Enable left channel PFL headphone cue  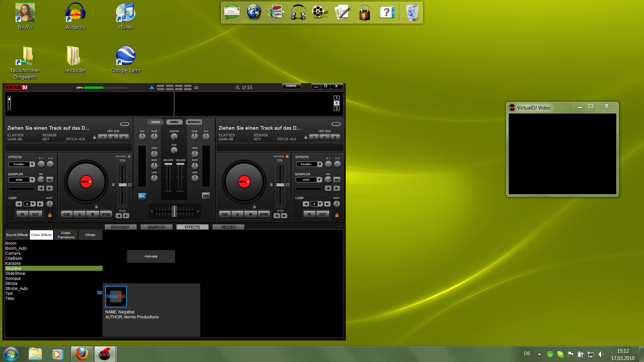tap(142, 196)
